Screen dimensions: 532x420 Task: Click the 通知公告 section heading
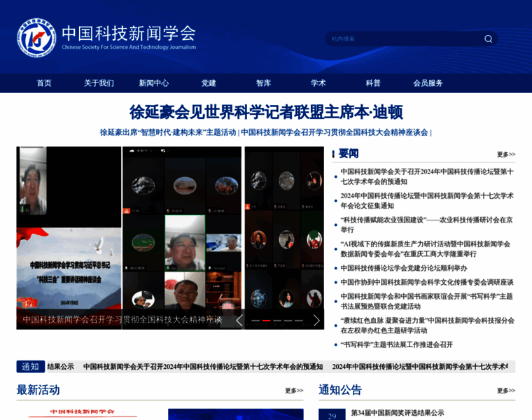340,390
